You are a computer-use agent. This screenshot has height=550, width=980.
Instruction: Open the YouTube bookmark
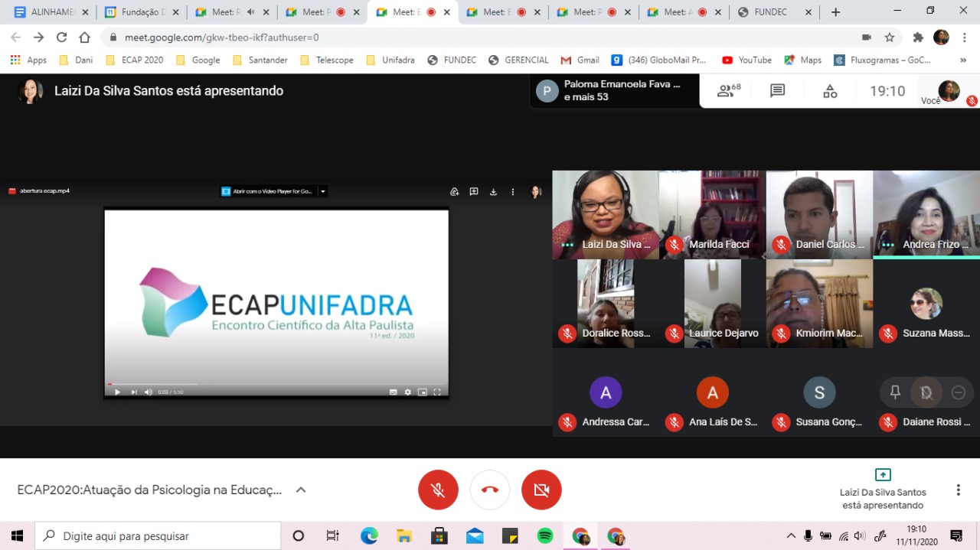point(746,60)
